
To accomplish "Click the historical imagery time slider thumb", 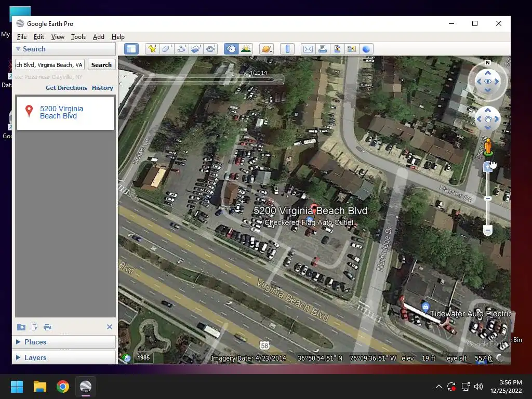I will (x=245, y=80).
